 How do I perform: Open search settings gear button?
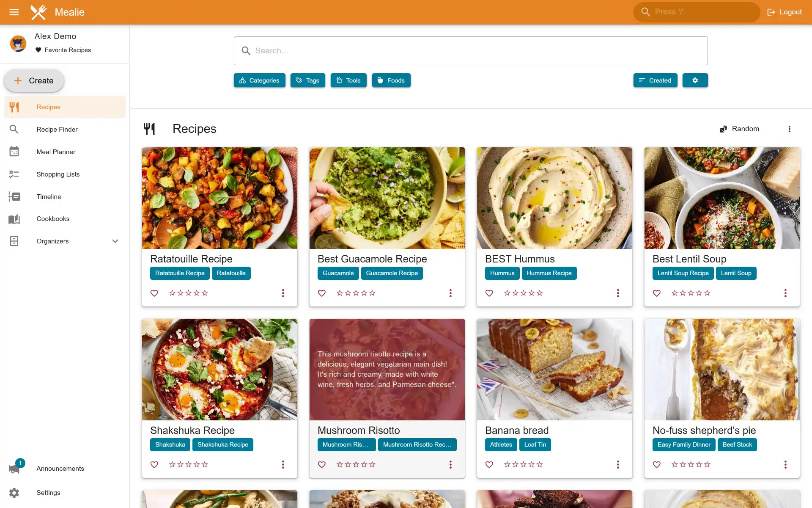tap(695, 80)
